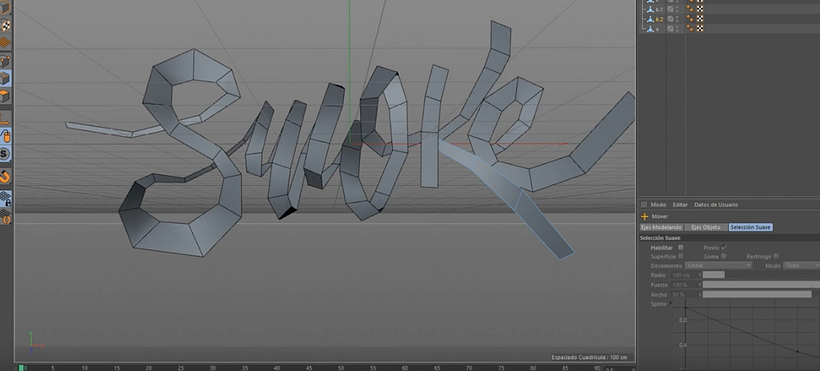The width and height of the screenshot is (820, 371).
Task: Toggle the Previo checkmark
Action: click(724, 248)
